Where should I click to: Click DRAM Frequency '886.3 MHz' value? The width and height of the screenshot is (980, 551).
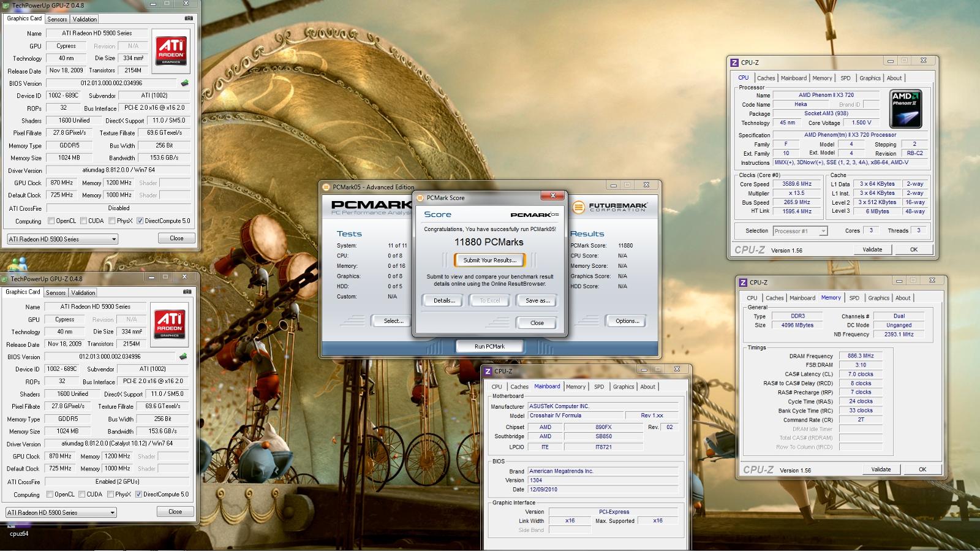pos(861,355)
